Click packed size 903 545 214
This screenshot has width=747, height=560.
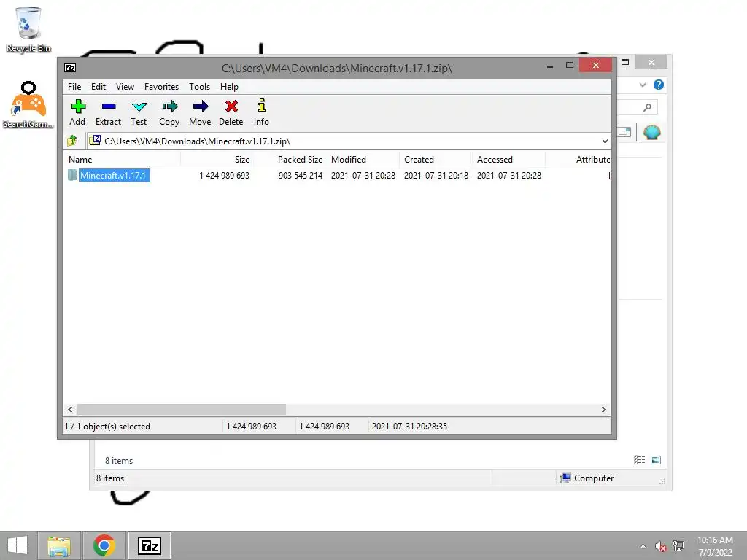coord(300,176)
